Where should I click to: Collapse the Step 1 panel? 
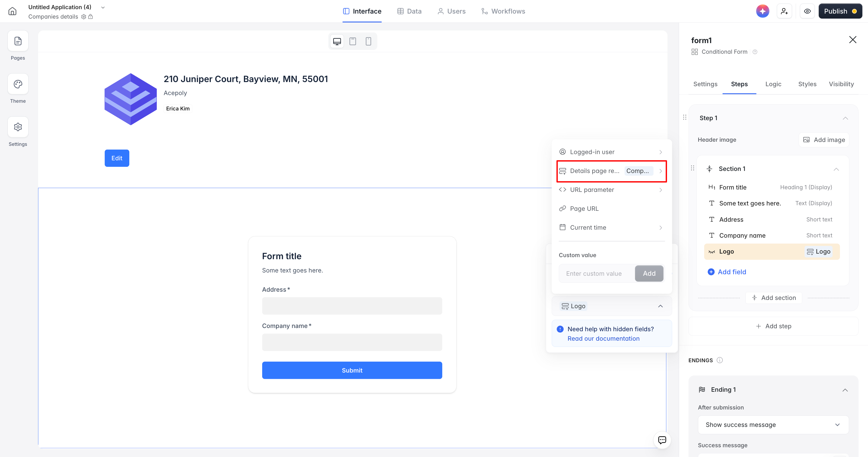(x=845, y=118)
